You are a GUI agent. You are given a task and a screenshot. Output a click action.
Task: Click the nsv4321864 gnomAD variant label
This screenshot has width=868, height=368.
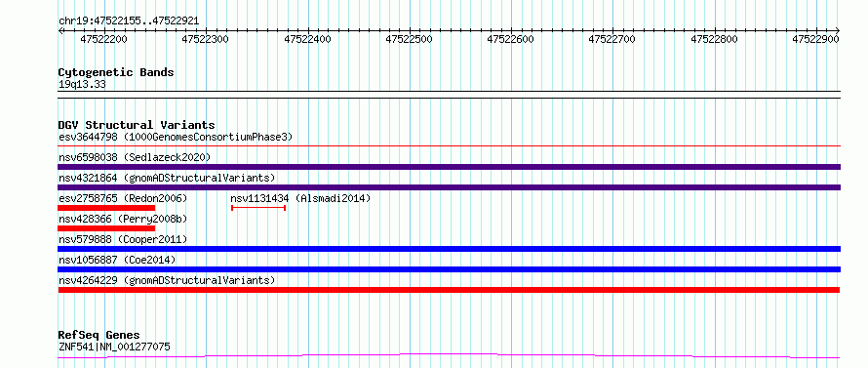[167, 178]
